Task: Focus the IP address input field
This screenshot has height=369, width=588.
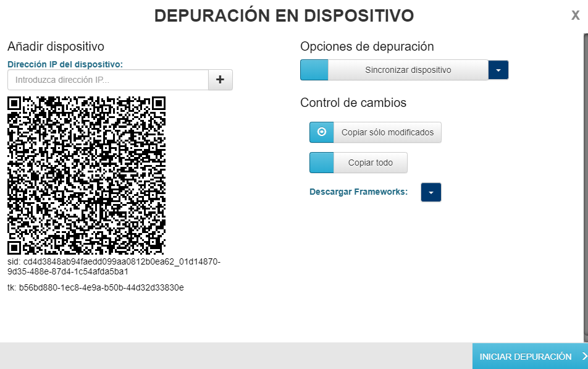Action: 108,80
